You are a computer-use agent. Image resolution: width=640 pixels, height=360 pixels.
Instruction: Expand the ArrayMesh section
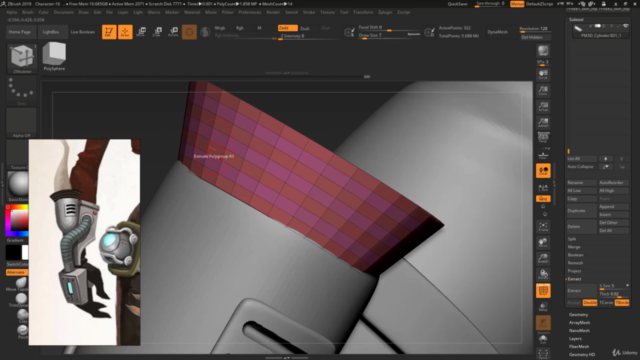(x=580, y=322)
